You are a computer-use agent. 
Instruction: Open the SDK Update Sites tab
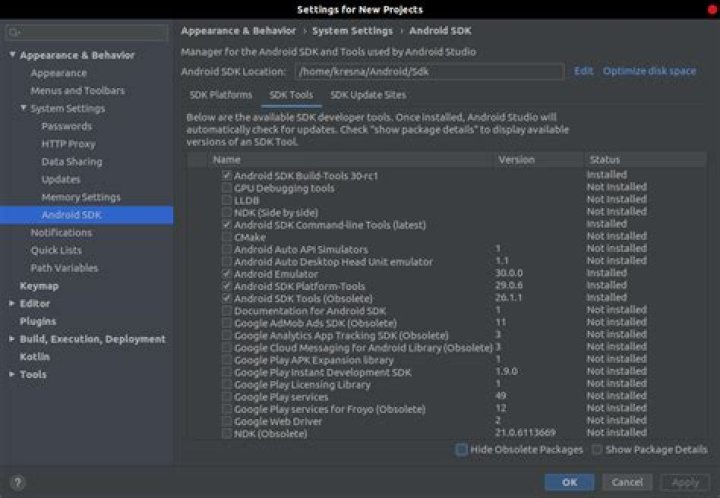coord(368,95)
